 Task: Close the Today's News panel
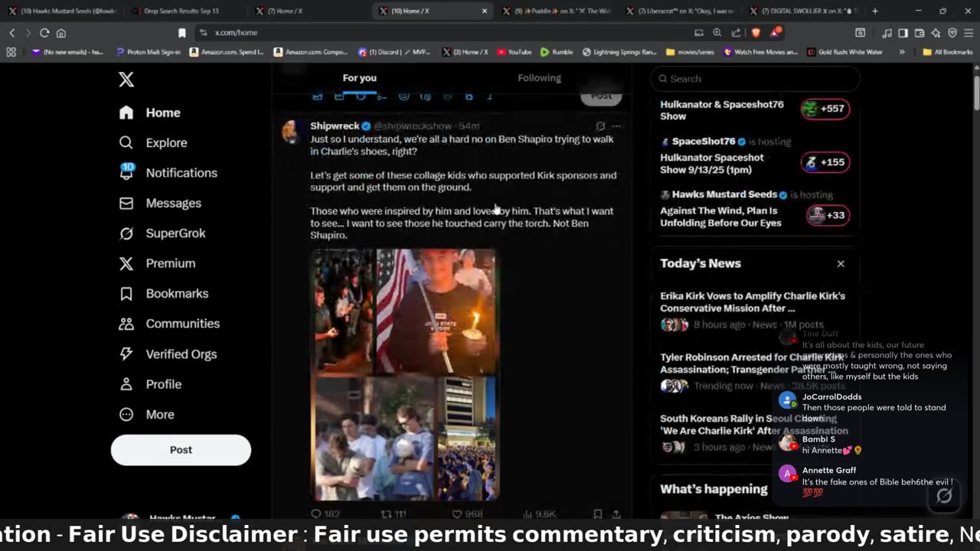point(841,263)
